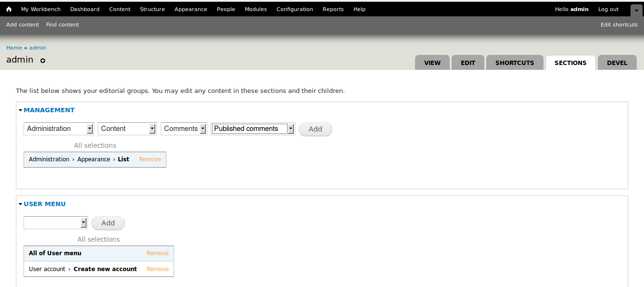Open the Structure menu

[152, 9]
